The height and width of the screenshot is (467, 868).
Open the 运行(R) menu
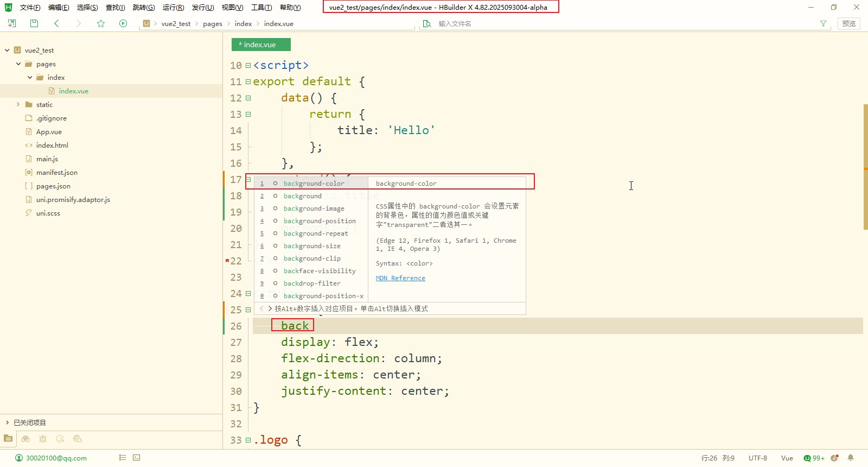173,8
